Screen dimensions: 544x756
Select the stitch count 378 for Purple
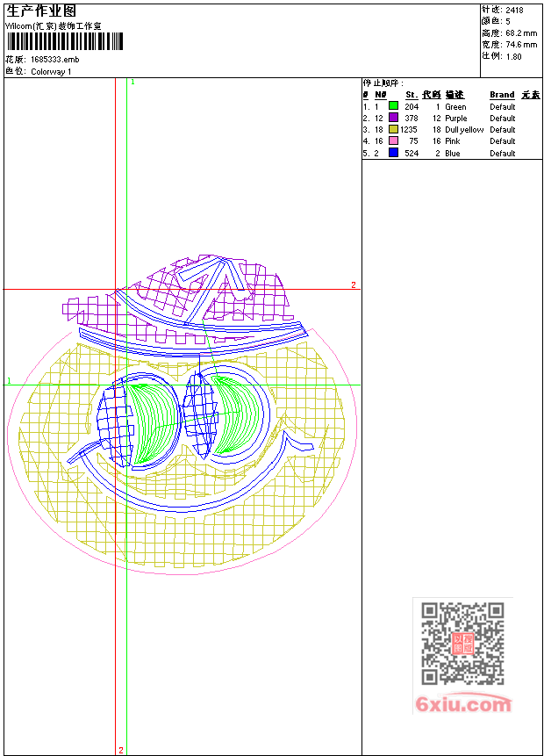[412, 119]
